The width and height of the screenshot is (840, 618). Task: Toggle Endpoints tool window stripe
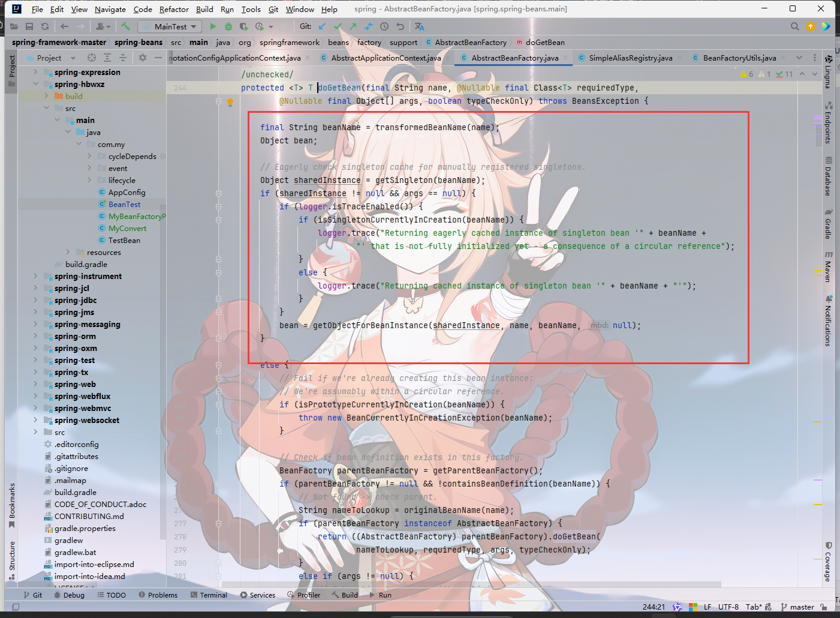click(828, 122)
